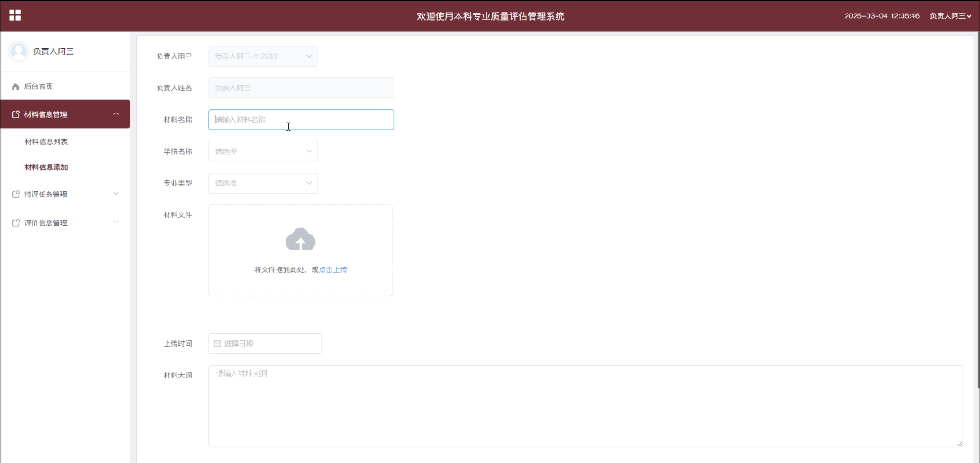Expand the 评价信息管理 menu
Viewport: 980px width, 463px height.
click(65, 223)
